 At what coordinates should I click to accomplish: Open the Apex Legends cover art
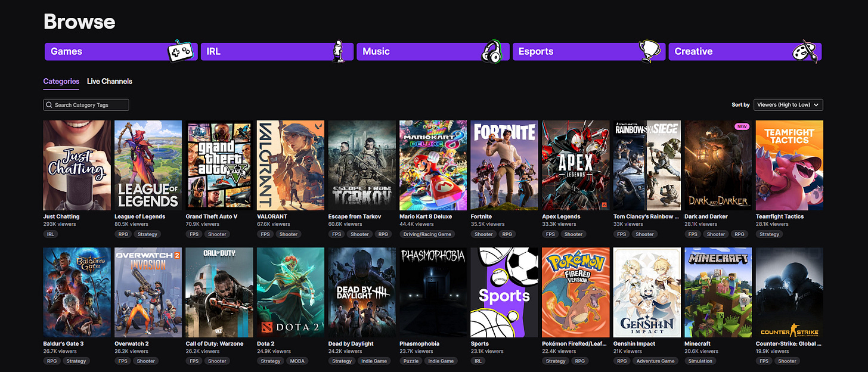[576, 165]
